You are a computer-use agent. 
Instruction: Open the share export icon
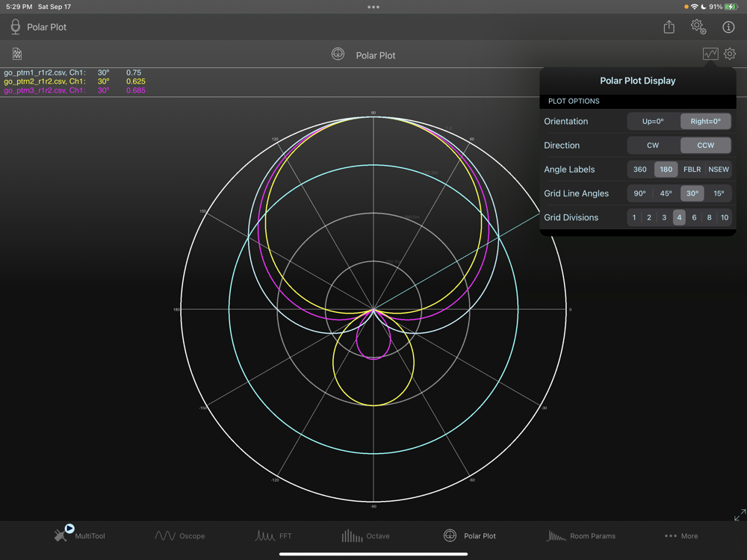coord(669,27)
